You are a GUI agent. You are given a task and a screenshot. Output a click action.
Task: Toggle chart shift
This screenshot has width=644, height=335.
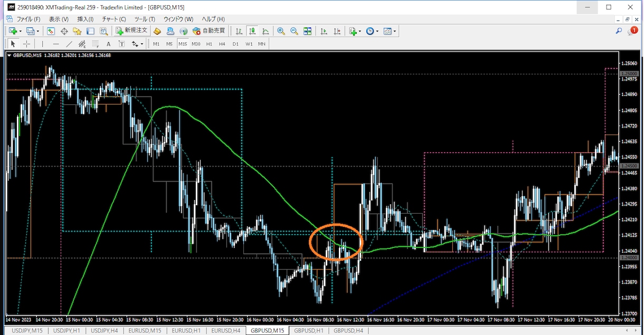[336, 31]
